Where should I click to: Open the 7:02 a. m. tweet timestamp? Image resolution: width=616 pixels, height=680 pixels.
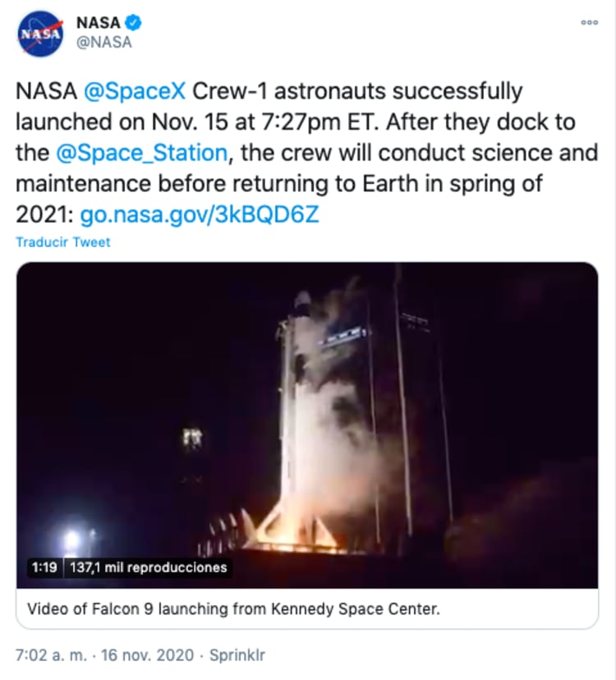[x=50, y=655]
